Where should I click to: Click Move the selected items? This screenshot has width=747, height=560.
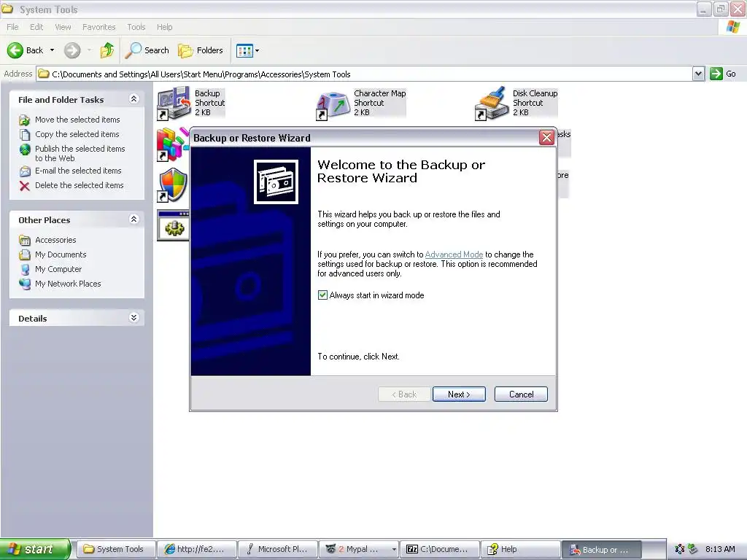pos(77,120)
